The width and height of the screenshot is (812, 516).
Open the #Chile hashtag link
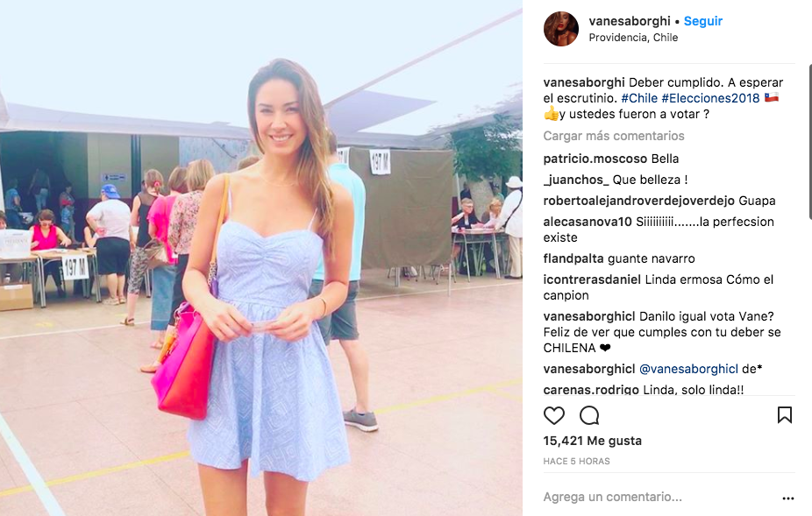point(639,98)
